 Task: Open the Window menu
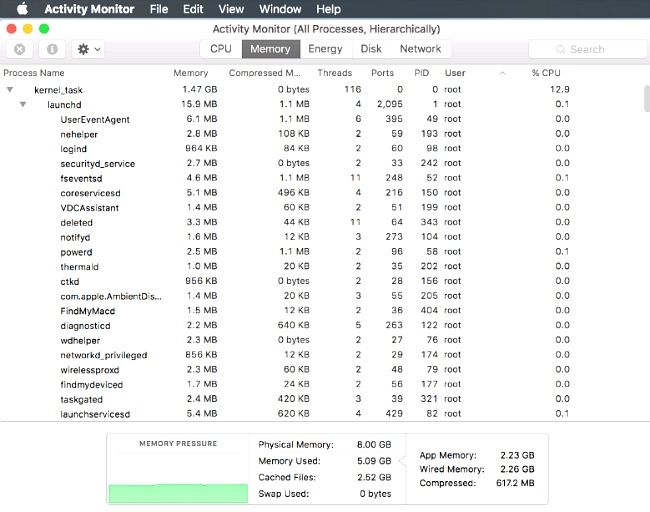click(280, 9)
